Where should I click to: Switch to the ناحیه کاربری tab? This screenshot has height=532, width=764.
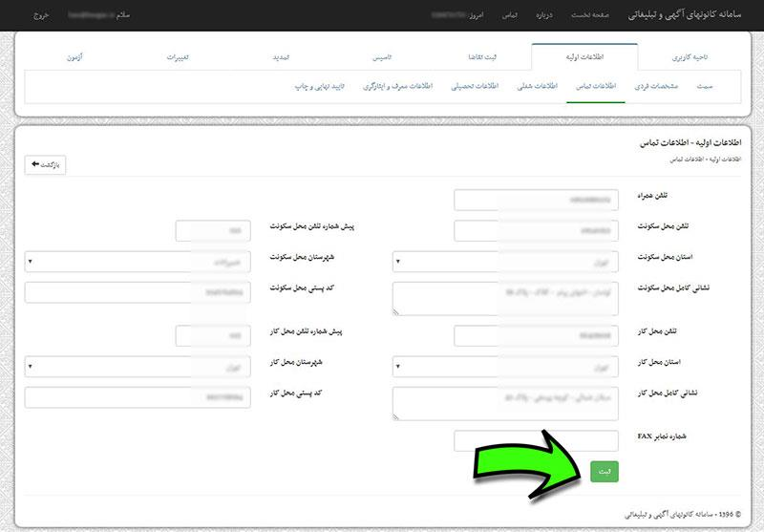point(690,57)
